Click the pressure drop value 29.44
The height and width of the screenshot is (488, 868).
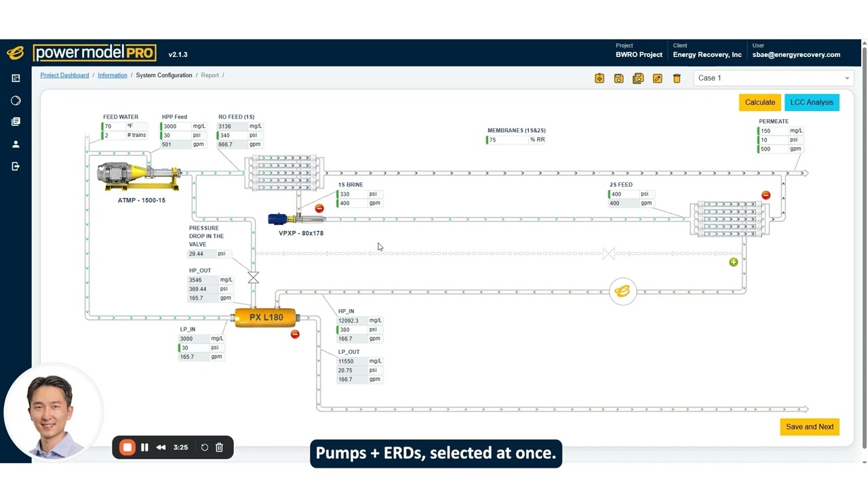pos(201,254)
